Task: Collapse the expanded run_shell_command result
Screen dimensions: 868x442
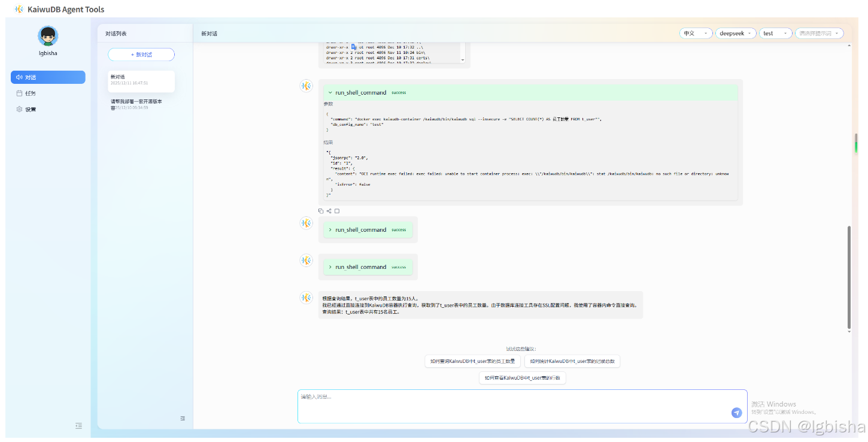Action: pos(330,93)
